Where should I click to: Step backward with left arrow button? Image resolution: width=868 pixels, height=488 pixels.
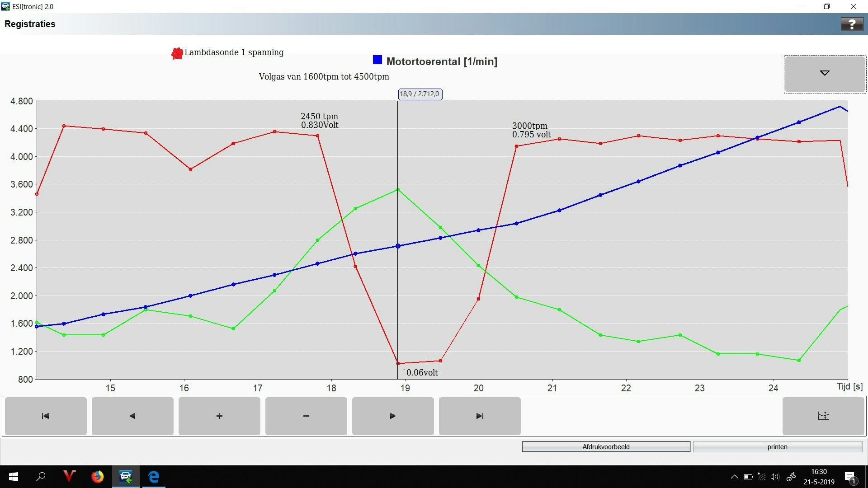coord(132,416)
